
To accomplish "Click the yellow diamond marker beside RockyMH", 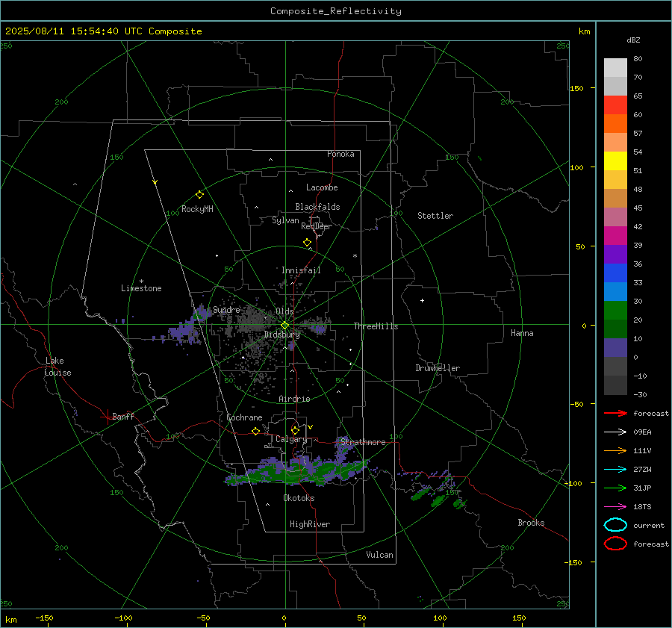I will click(x=199, y=195).
